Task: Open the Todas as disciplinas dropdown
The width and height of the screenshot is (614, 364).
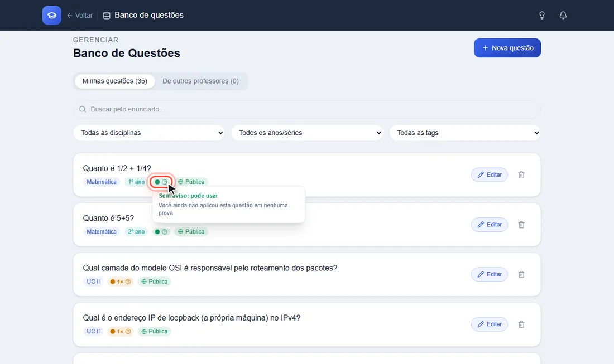Action: point(149,133)
